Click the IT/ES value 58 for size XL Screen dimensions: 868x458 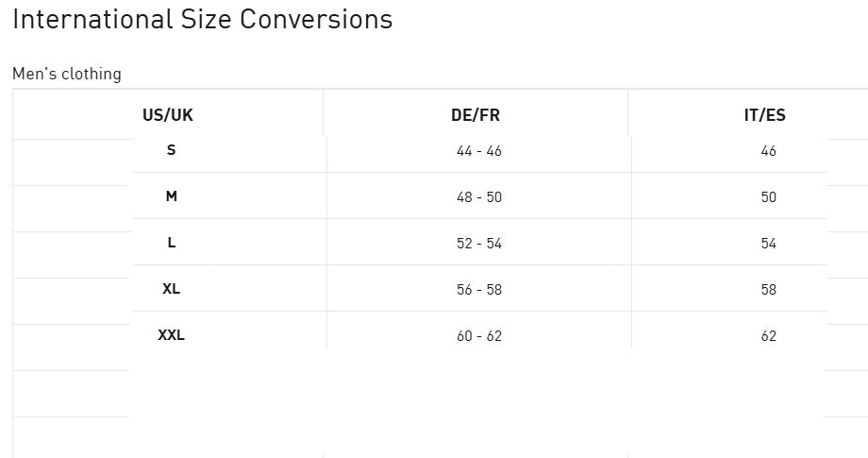(x=768, y=290)
